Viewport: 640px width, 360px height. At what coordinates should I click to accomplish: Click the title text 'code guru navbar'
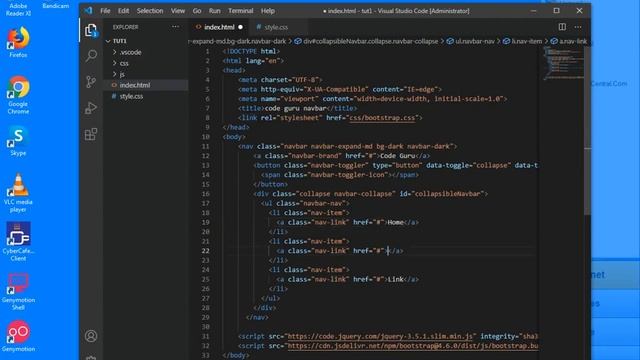tap(296, 108)
